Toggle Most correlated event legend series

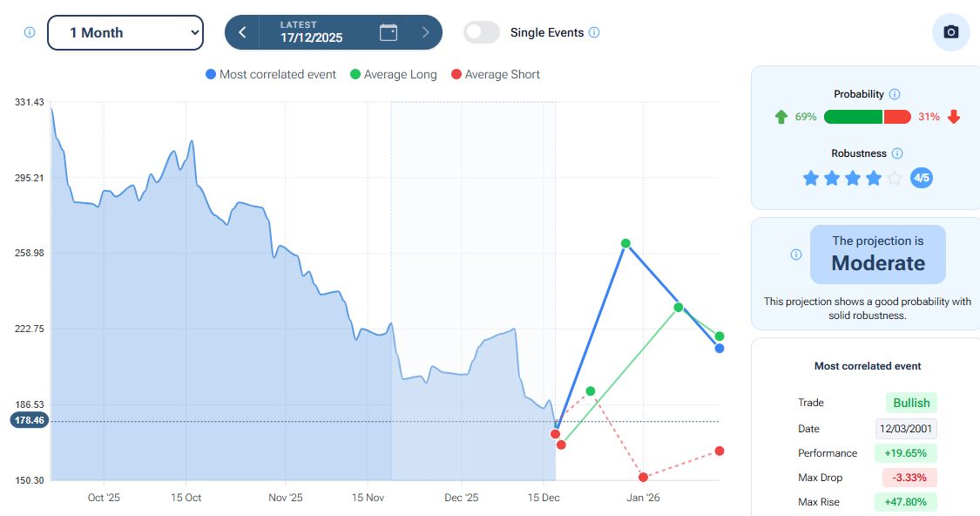point(271,75)
